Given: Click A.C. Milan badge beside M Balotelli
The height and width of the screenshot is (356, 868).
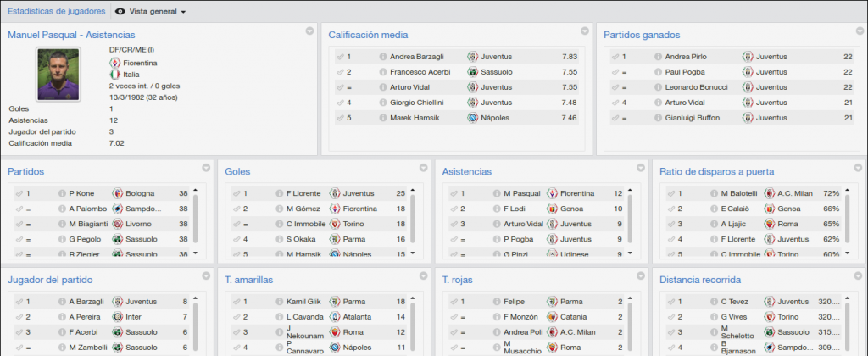Looking at the screenshot, I should point(770,193).
